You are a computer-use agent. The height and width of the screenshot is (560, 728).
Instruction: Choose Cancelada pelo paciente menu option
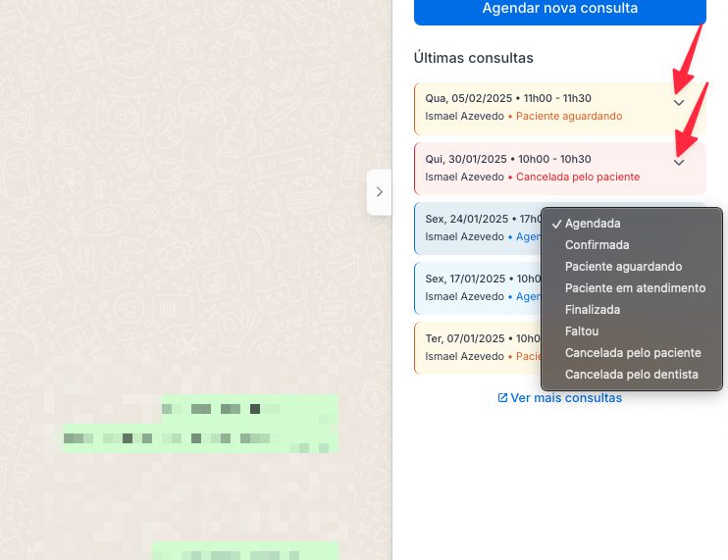tap(633, 353)
